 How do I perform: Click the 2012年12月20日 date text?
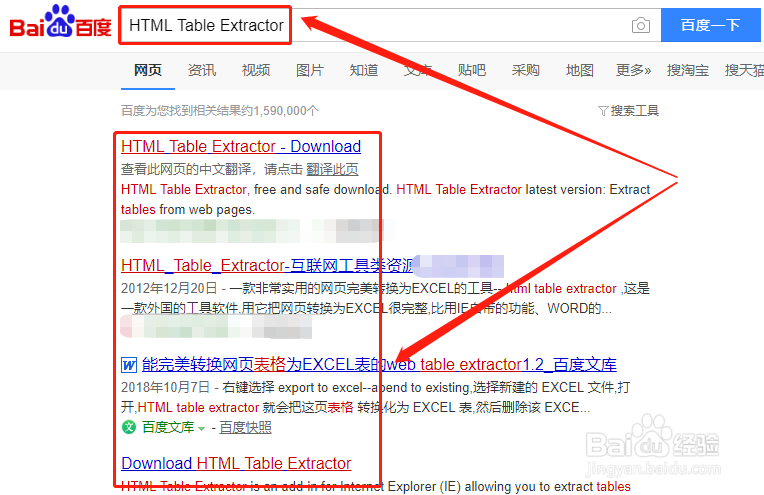tap(169, 288)
